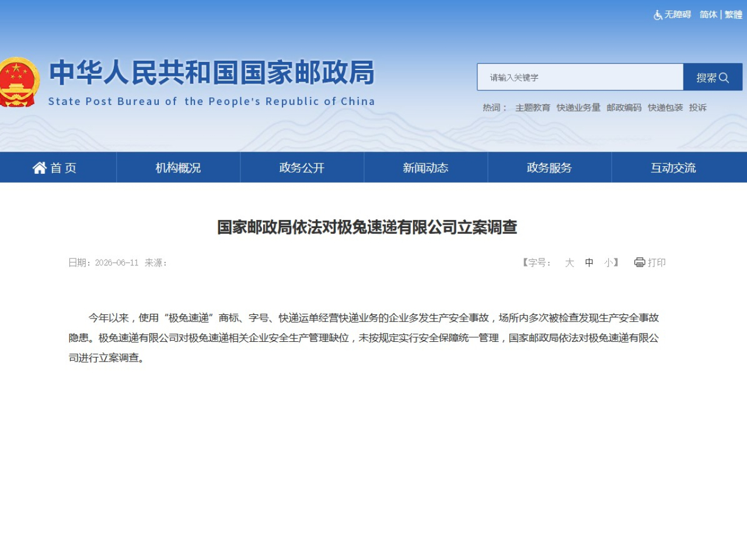Focus the 请输入关键字 search field
The height and width of the screenshot is (560, 747).
(580, 77)
